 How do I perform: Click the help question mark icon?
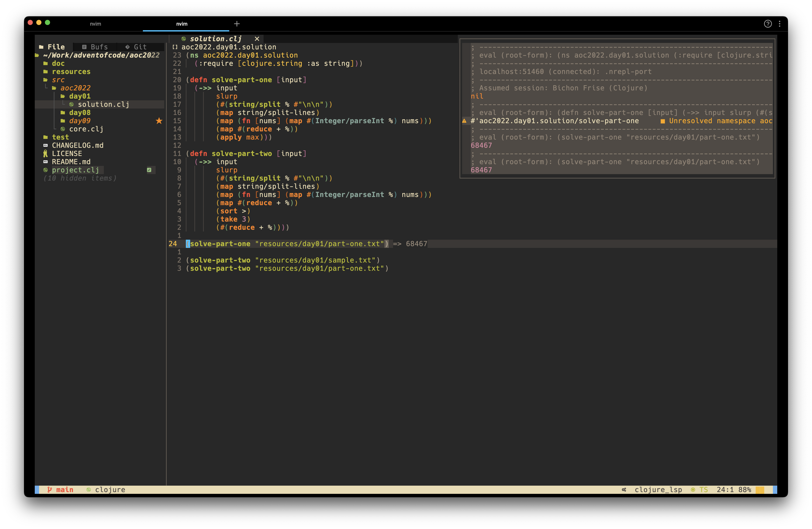pos(768,24)
